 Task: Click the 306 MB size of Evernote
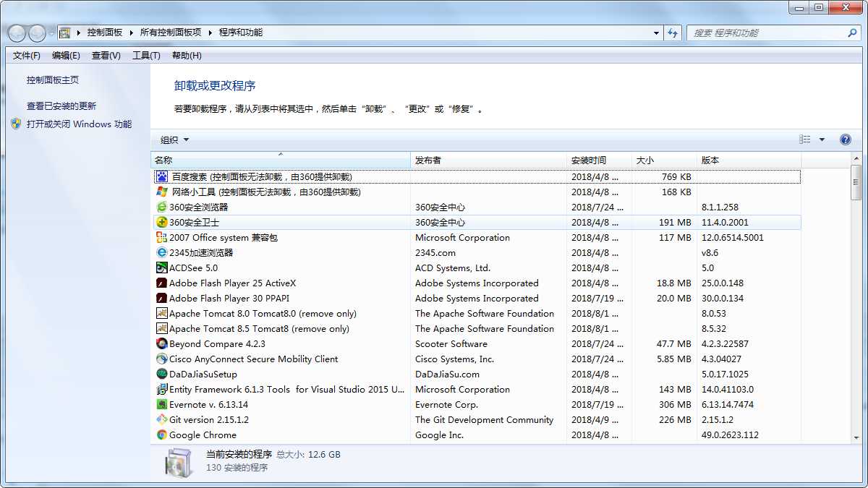[675, 405]
